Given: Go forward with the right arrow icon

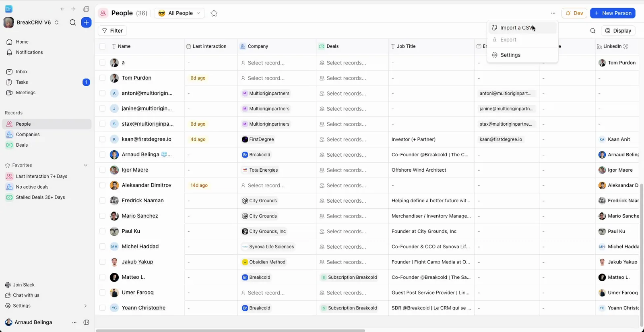Looking at the screenshot, I should (x=73, y=9).
